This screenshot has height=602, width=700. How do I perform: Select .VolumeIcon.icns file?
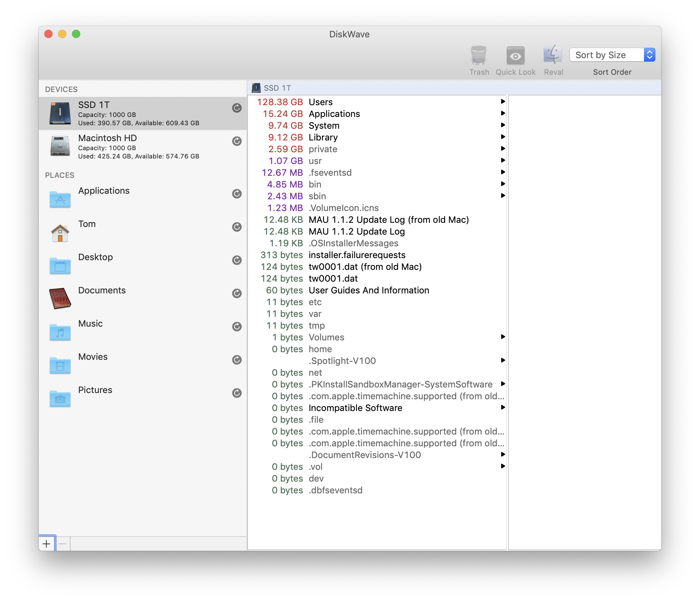pos(377,208)
